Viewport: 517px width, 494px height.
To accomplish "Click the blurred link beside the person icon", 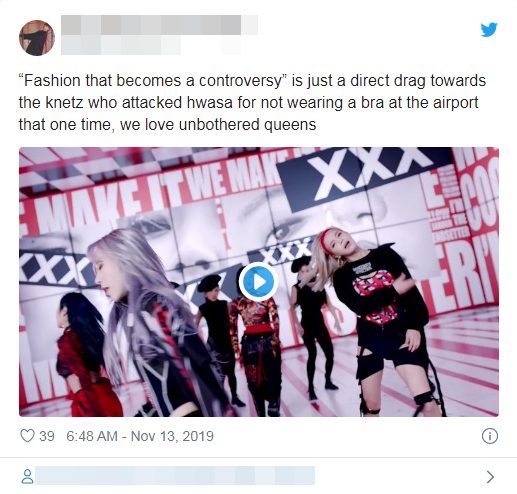I will pyautogui.click(x=175, y=476).
